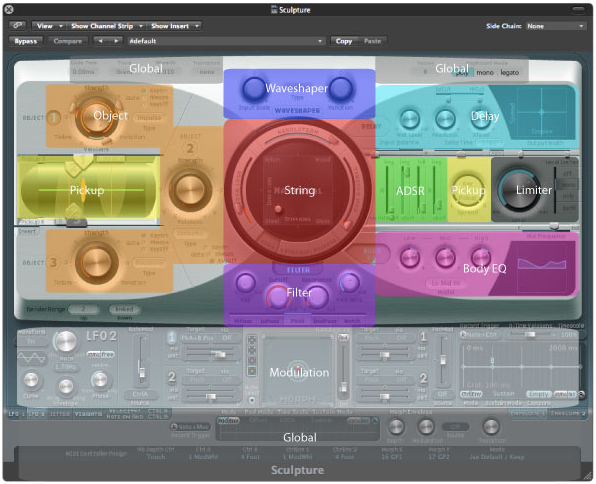Click the LFO 2 Phase knob
The height and width of the screenshot is (484, 596).
[100, 380]
